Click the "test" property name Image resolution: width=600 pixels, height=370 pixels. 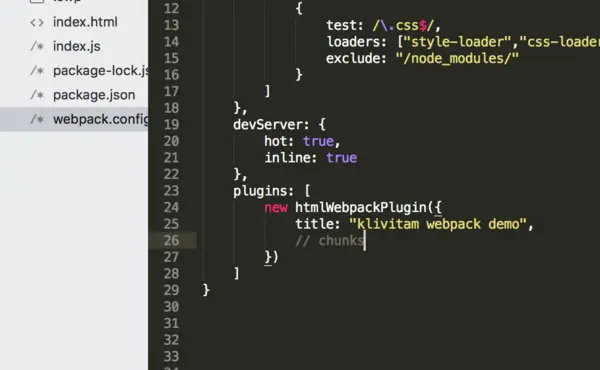click(341, 25)
